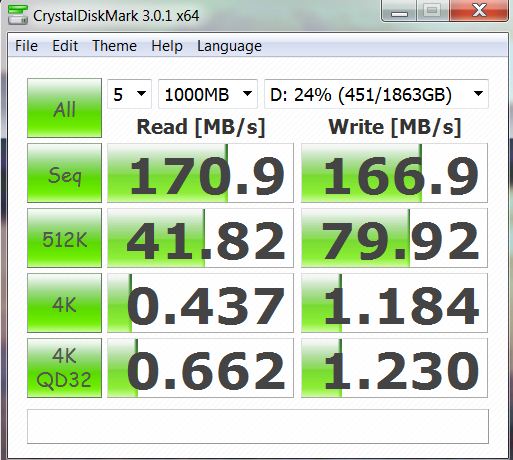Click the Read [MB/s] column header
This screenshot has width=513, height=460.
point(201,127)
